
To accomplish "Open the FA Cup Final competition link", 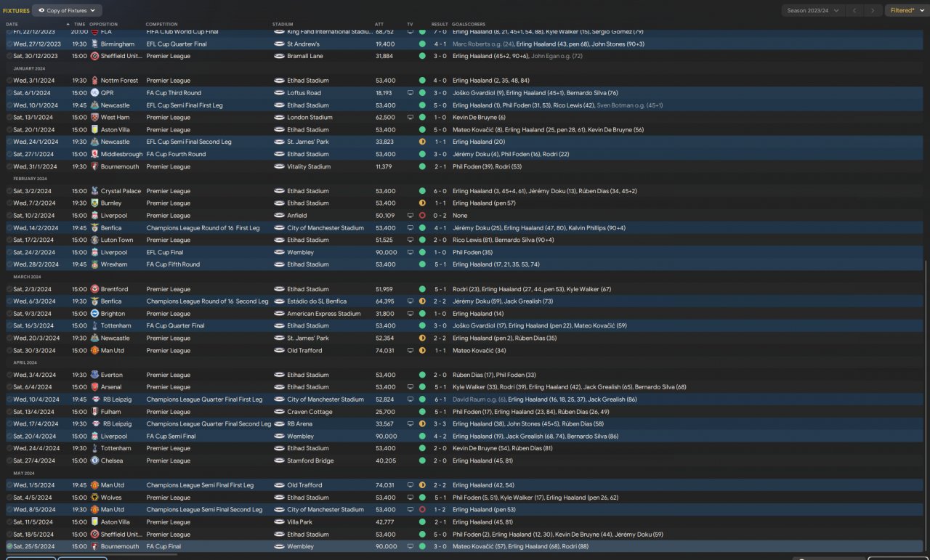I will 163,546.
